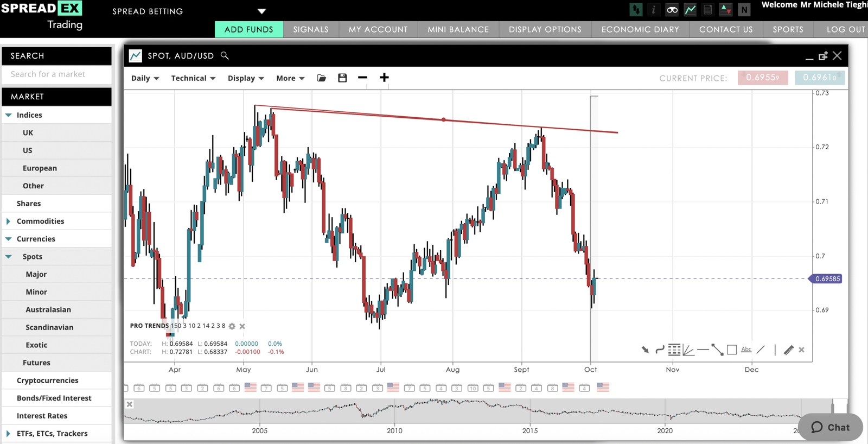This screenshot has width=868, height=444.
Task: Save chart with the floppy disk icon
Action: tap(342, 78)
